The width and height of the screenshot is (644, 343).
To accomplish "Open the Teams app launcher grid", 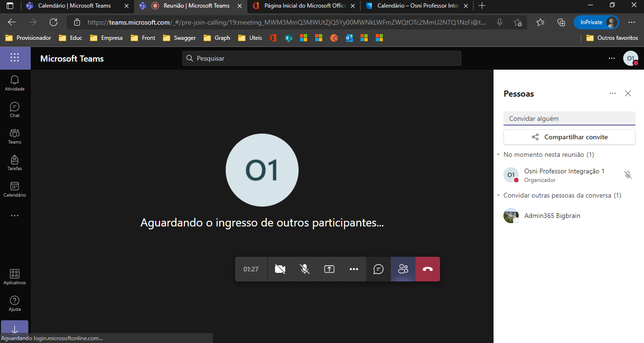I will click(15, 58).
